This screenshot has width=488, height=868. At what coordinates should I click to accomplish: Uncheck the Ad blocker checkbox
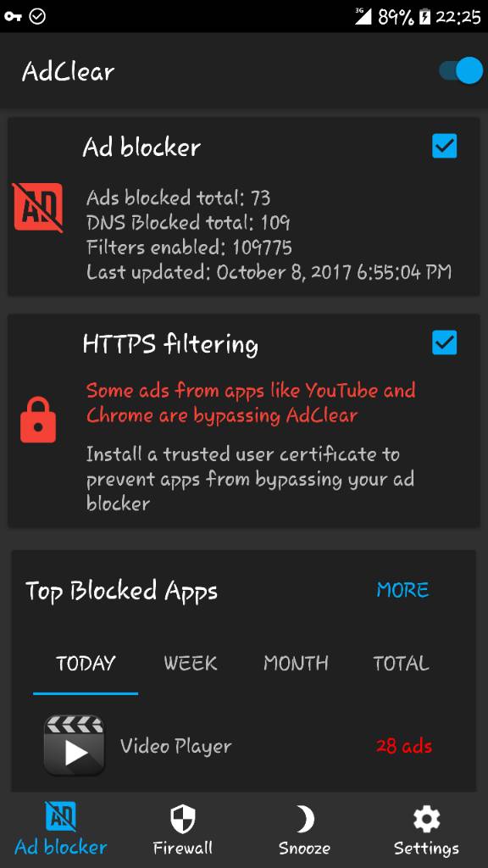pos(444,146)
